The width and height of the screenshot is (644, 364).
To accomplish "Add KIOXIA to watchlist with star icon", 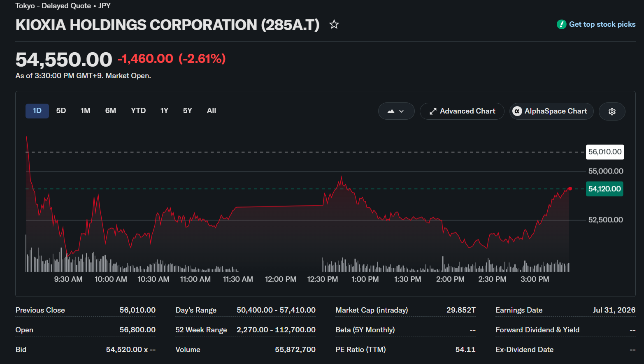I will click(334, 25).
